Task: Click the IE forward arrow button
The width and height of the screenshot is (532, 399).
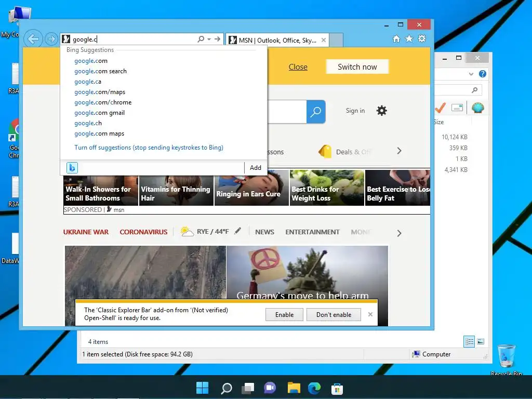Action: coord(51,39)
